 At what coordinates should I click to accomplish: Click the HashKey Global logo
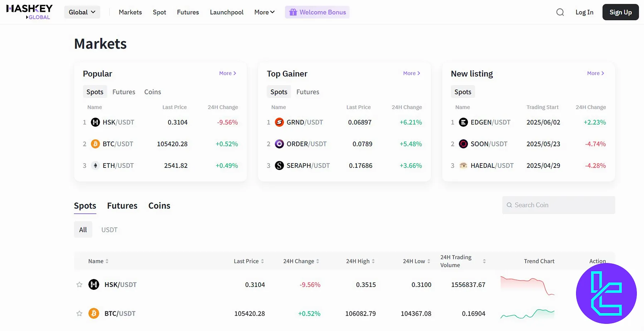pyautogui.click(x=29, y=12)
